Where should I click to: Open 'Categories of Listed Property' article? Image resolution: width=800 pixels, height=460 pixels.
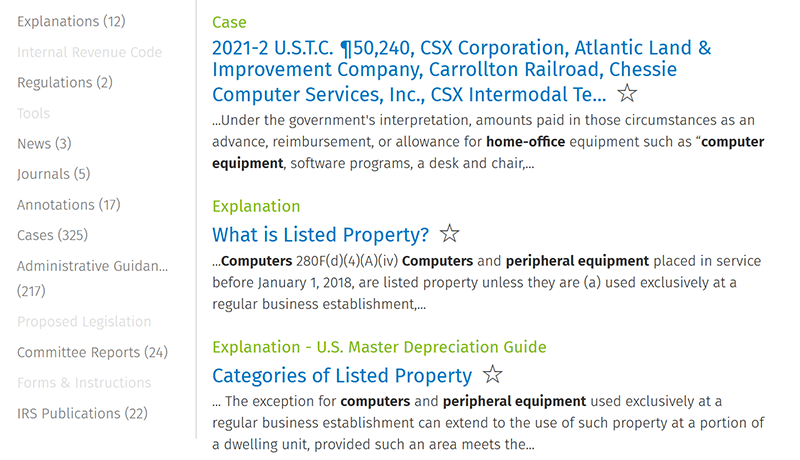(x=341, y=376)
